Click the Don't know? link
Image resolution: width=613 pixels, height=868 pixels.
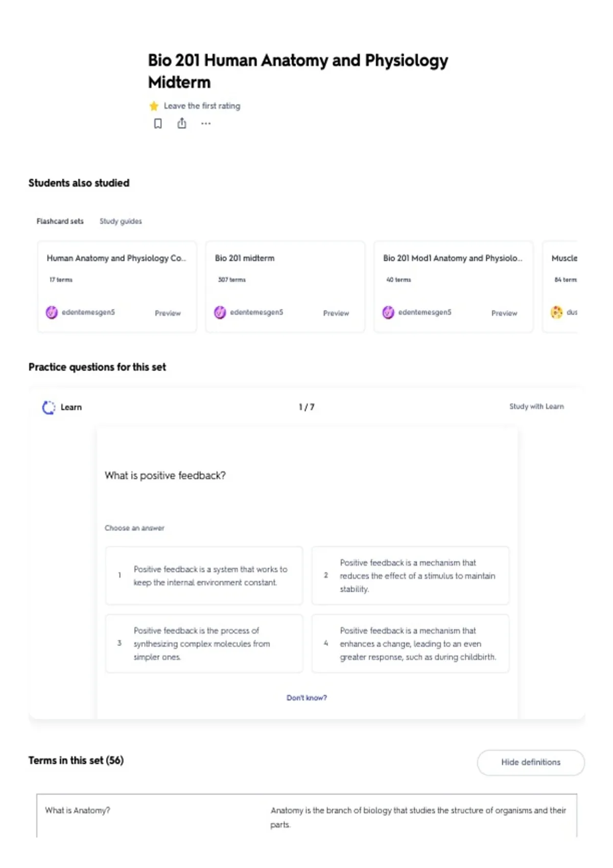306,698
